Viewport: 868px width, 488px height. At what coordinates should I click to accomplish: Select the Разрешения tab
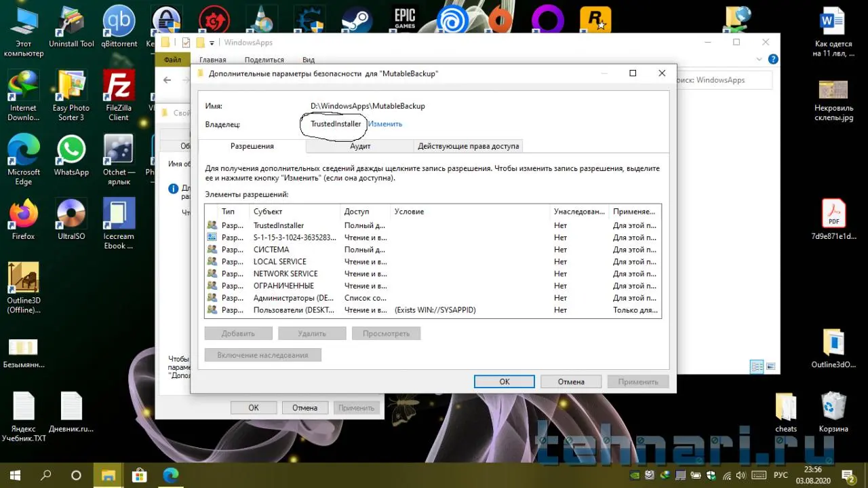point(252,146)
